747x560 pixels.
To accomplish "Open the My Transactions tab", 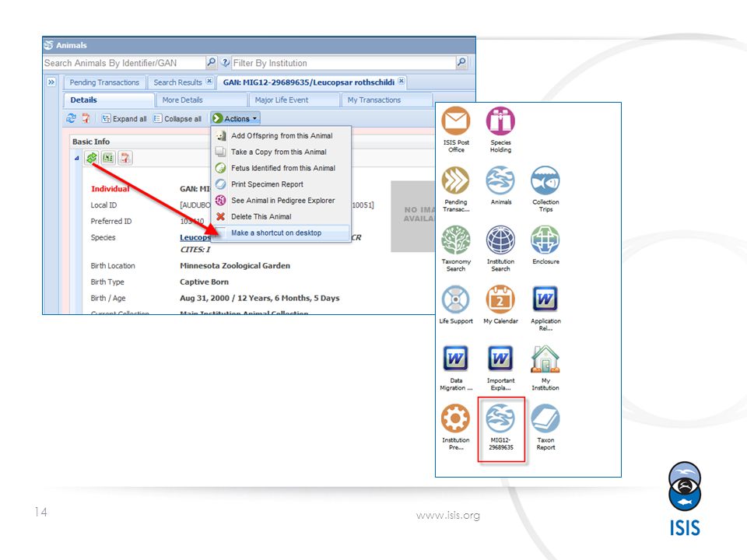I will [x=387, y=100].
